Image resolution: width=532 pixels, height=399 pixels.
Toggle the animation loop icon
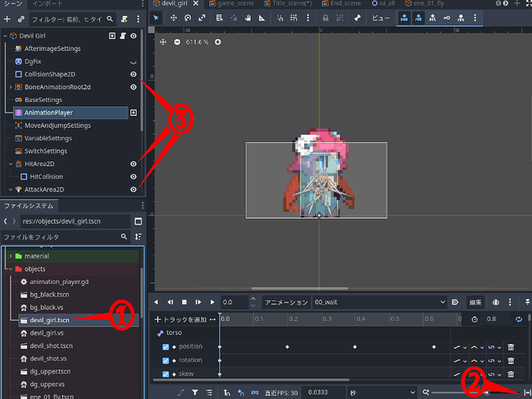pyautogui.click(x=518, y=319)
